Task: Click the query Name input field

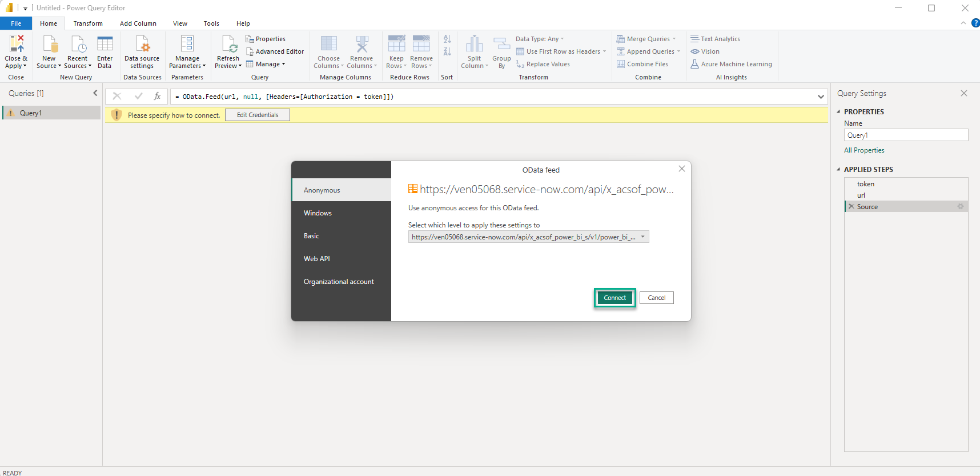Action: click(906, 135)
